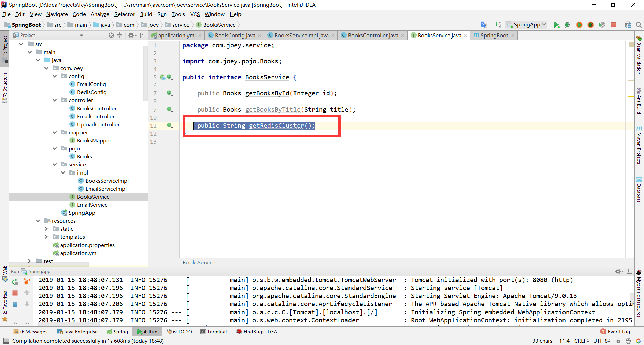644x345 pixels.
Task: Click implemented-method gutter icon on line 11
Action: [x=170, y=125]
